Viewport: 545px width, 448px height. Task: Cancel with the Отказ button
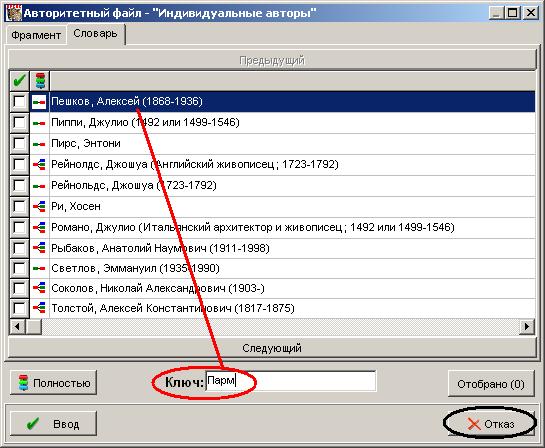pyautogui.click(x=490, y=424)
